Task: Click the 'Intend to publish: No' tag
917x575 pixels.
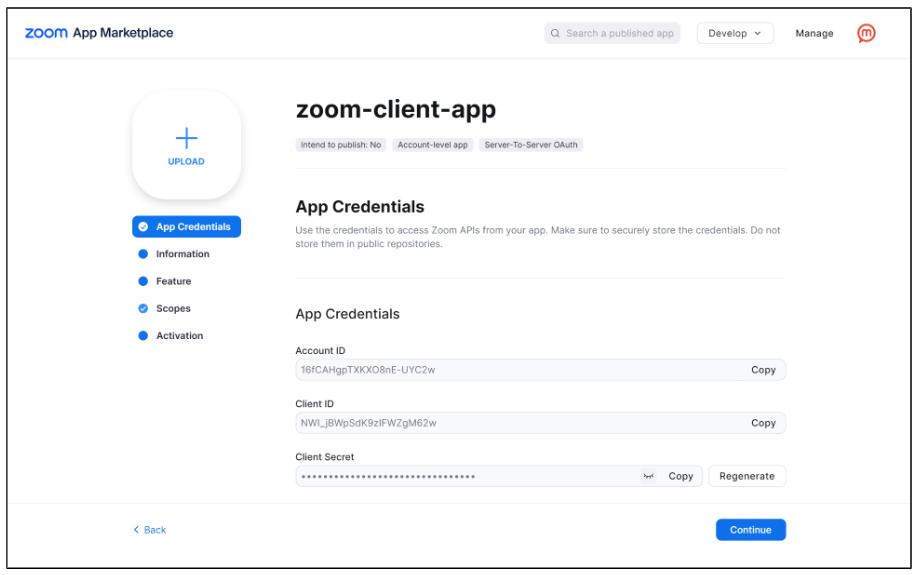Action: pos(341,144)
